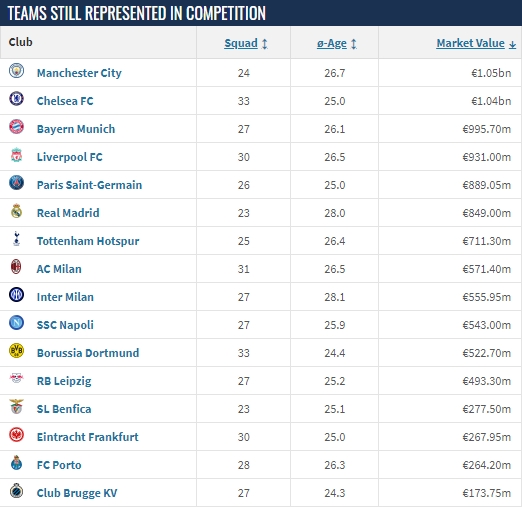Click the Paris Saint-Germain crest icon

click(x=16, y=183)
